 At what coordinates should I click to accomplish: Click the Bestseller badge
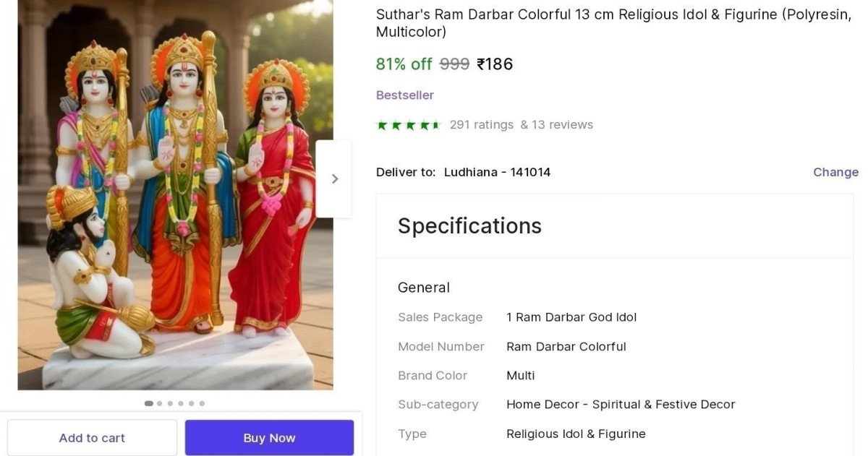pos(404,95)
